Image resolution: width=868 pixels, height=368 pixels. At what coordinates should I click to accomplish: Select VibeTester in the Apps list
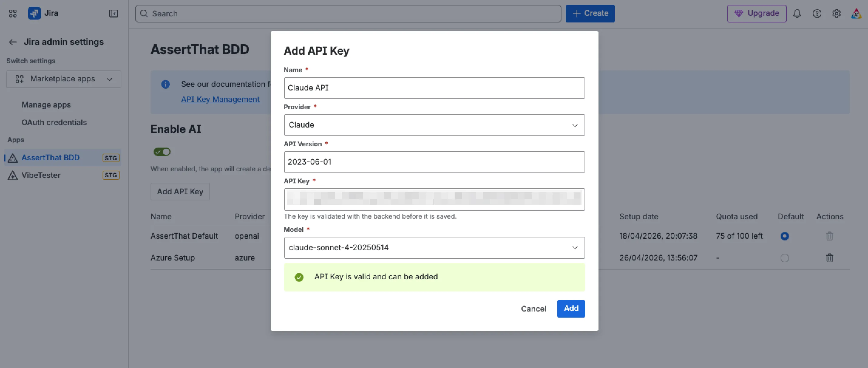point(63,175)
